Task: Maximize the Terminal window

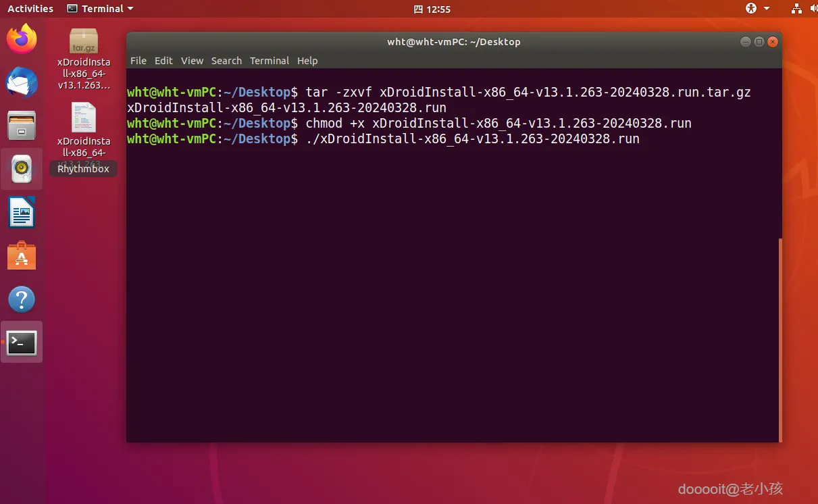Action: pyautogui.click(x=759, y=41)
